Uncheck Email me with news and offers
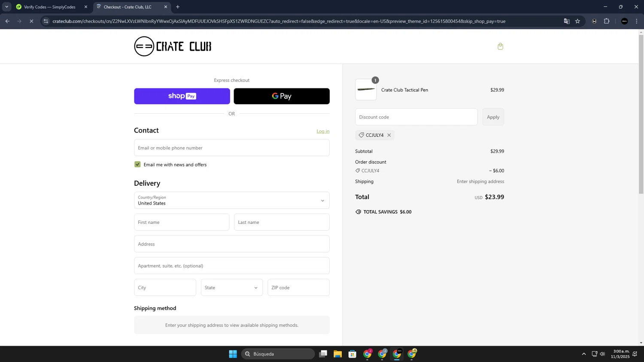Viewport: 644px width, 362px height. (x=137, y=164)
